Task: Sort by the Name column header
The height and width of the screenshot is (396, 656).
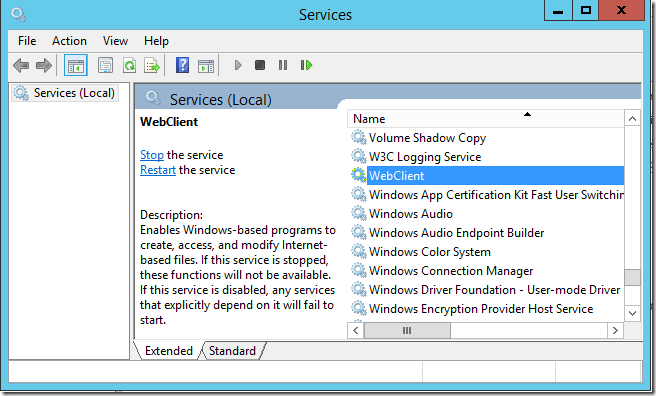Action: [x=485, y=119]
